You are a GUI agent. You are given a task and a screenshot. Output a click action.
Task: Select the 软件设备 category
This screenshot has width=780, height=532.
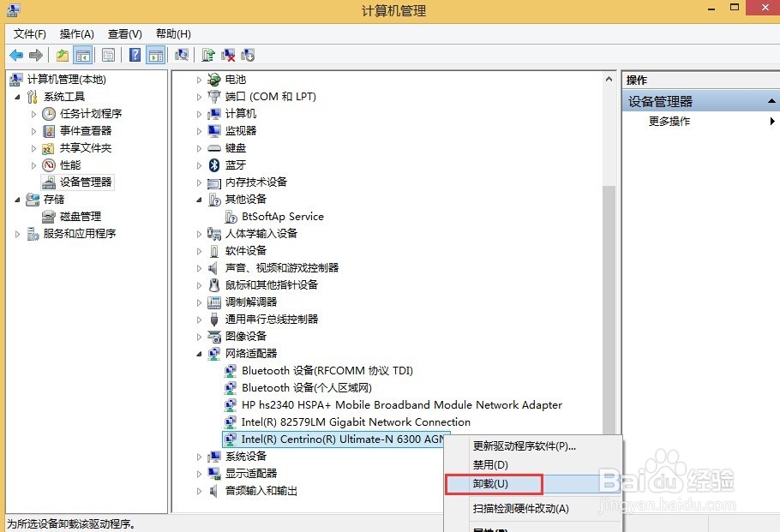(246, 251)
